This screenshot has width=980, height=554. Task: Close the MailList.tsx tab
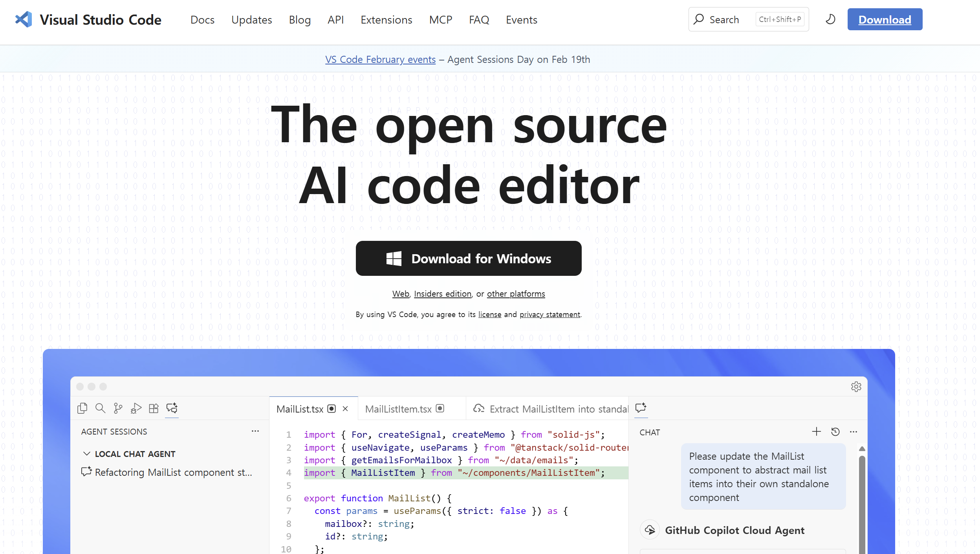345,409
